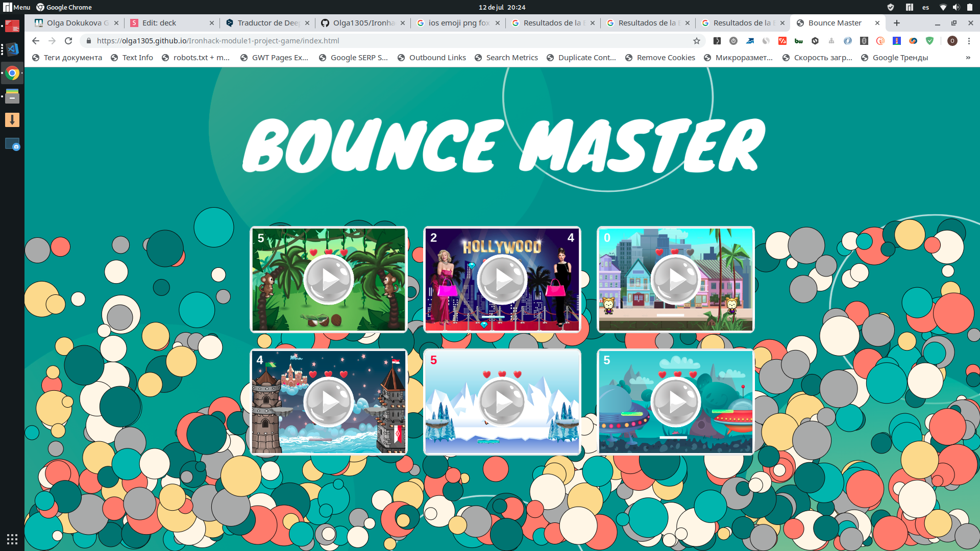The image size is (980, 551).
Task: Open Visual Studio Code from dock
Action: click(x=12, y=49)
